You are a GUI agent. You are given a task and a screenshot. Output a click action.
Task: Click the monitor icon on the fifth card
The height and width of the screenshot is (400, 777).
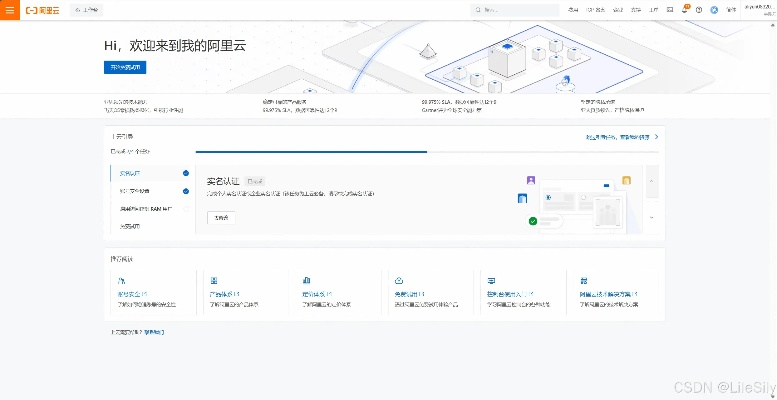click(x=491, y=281)
